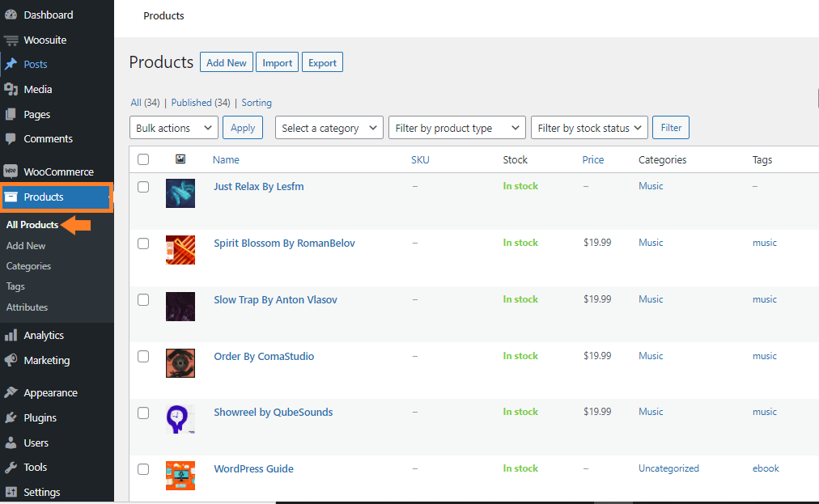Open the Select a category dropdown
Image resolution: width=819 pixels, height=504 pixels.
[329, 128]
